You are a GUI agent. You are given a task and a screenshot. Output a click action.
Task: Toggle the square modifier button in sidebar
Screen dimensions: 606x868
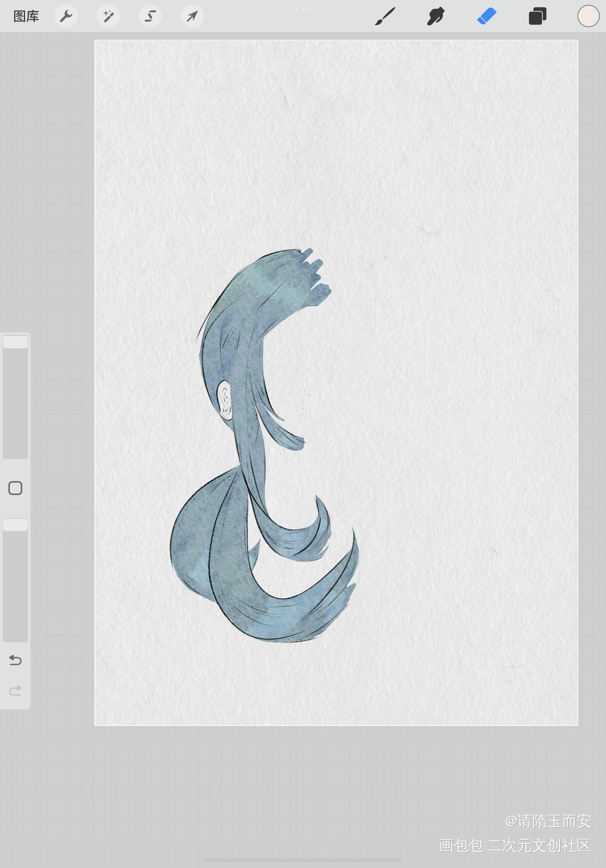[15, 488]
